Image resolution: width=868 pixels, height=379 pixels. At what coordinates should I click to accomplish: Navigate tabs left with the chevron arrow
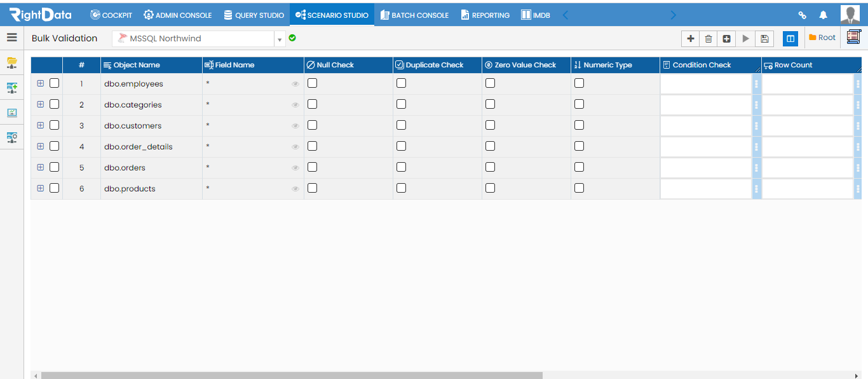coord(565,15)
